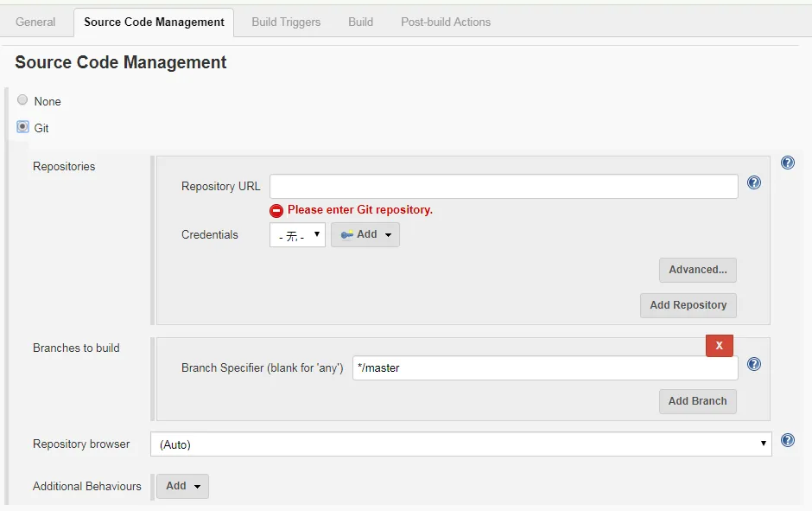The height and width of the screenshot is (511, 812).
Task: Go to the Build Triggers tab
Action: 286,22
